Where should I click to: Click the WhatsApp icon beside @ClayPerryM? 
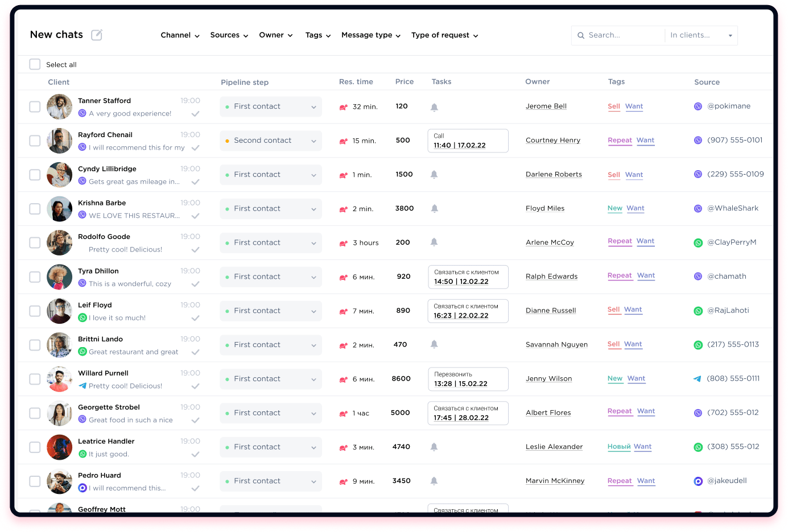click(x=698, y=243)
